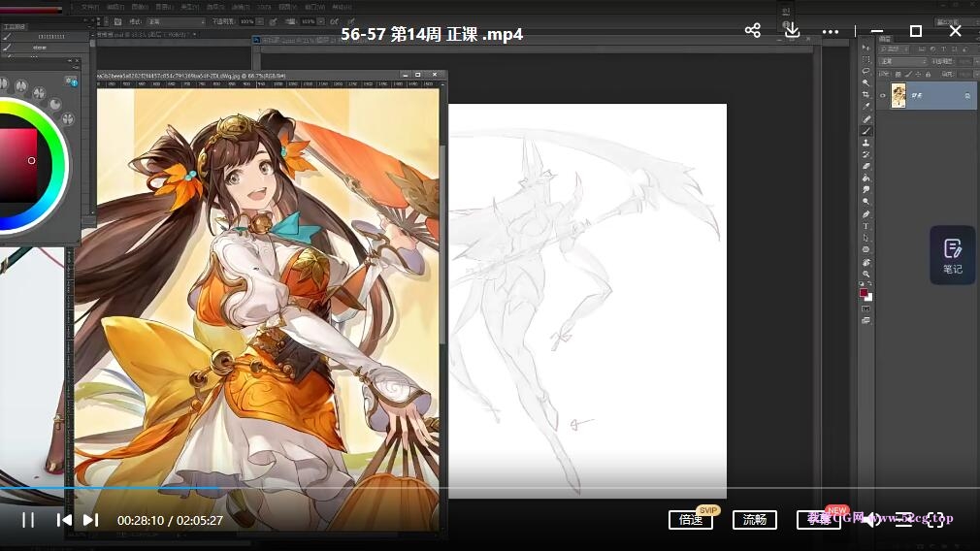Hide the layer using its eye icon
Viewport: 980px width, 551px height.
point(883,96)
